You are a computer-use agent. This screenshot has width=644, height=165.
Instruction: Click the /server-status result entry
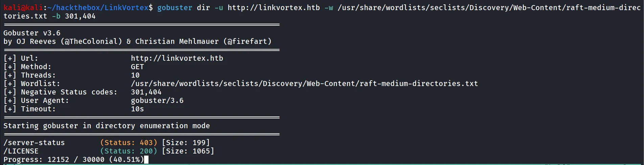(34, 143)
